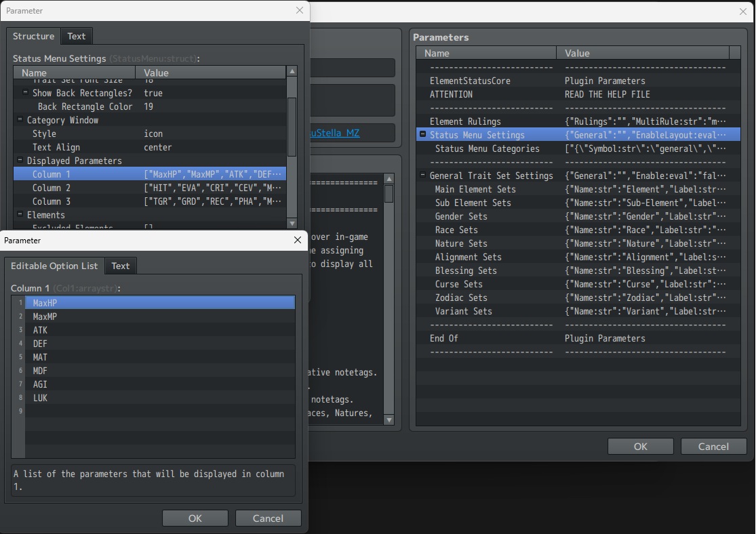Click OK in Column 1 option list dialog
Viewport: 756px width, 534px height.
[x=195, y=518]
